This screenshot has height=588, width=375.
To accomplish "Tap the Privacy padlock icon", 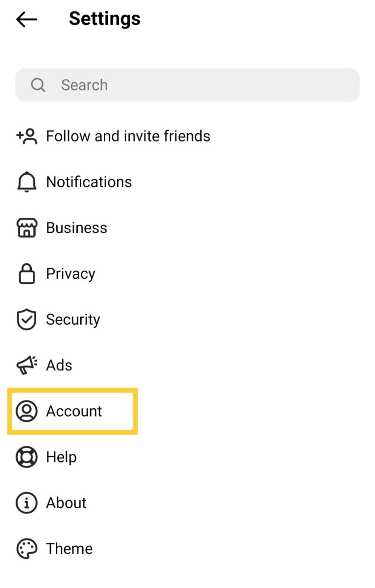I will pyautogui.click(x=26, y=273).
